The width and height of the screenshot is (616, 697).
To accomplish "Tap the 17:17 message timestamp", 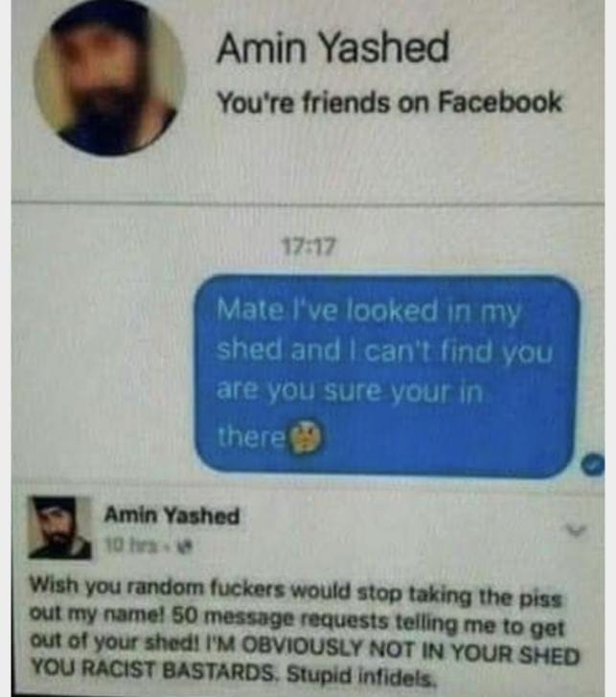I will [310, 247].
